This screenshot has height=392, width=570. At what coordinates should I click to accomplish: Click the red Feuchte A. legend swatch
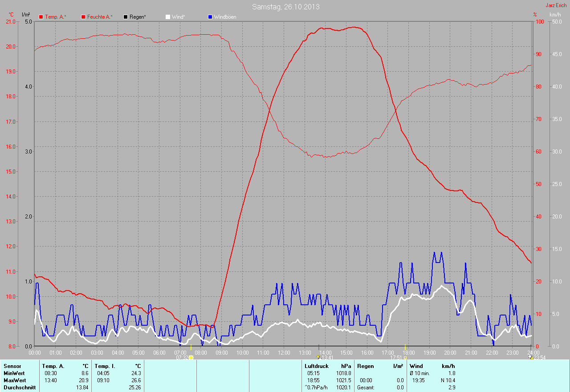click(x=83, y=17)
